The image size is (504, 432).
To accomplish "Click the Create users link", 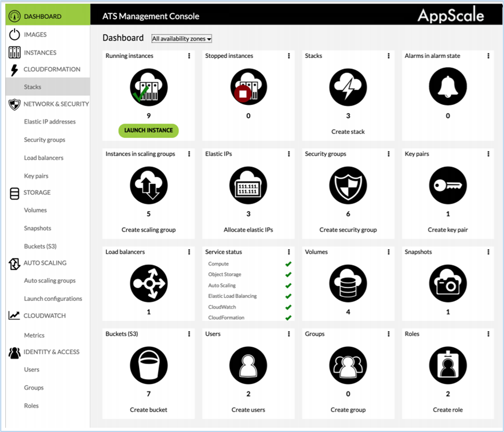I will [x=248, y=409].
